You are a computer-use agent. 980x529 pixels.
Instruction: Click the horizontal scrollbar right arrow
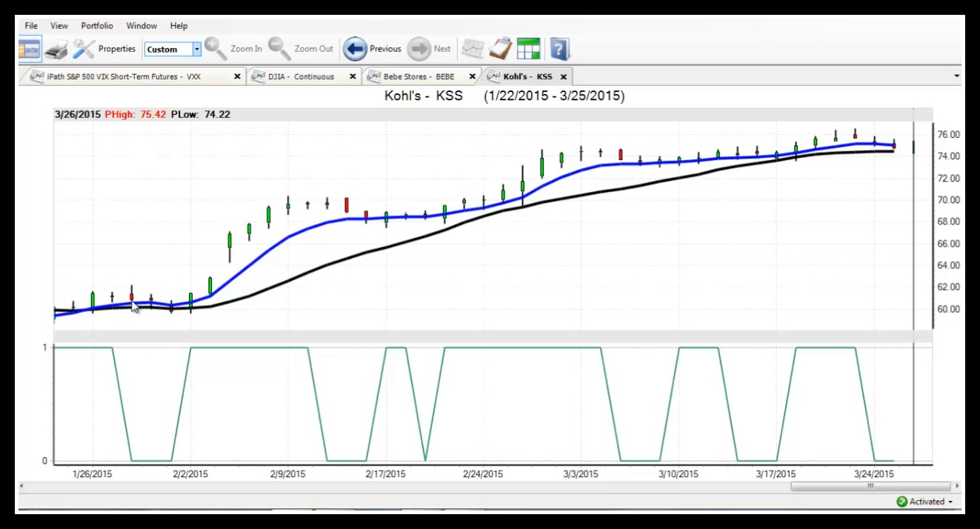[957, 486]
